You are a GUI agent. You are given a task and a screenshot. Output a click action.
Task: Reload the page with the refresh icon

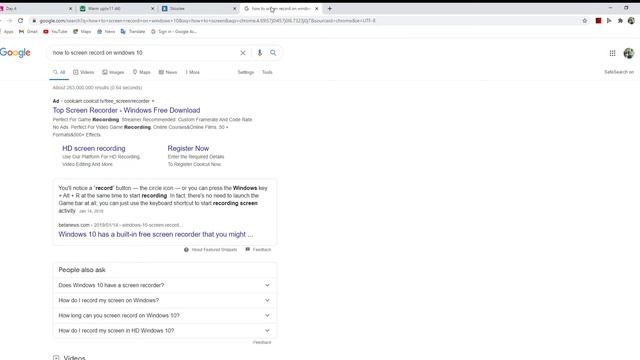pos(20,20)
